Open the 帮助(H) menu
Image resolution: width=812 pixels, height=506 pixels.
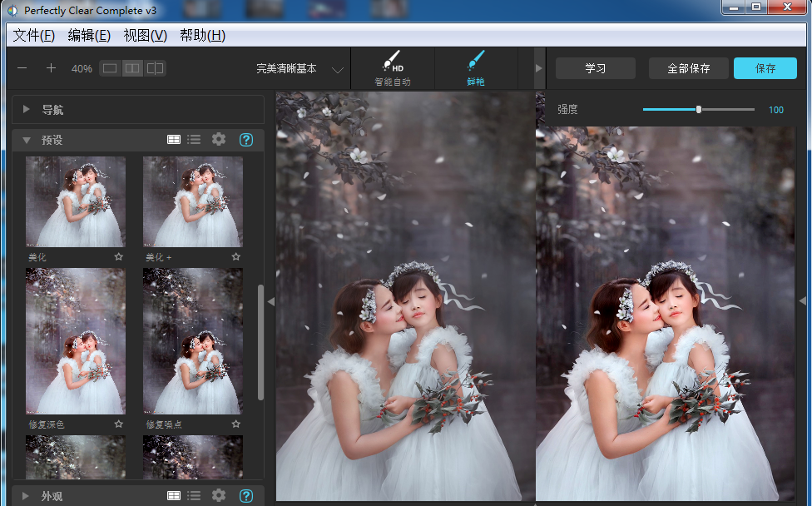tap(202, 35)
